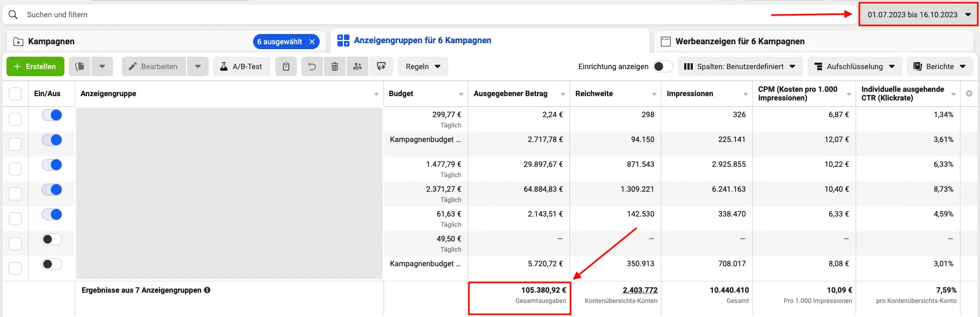This screenshot has width=980, height=317.
Task: Open Individuelle ausgehende CTR column arrow
Action: pyautogui.click(x=953, y=94)
